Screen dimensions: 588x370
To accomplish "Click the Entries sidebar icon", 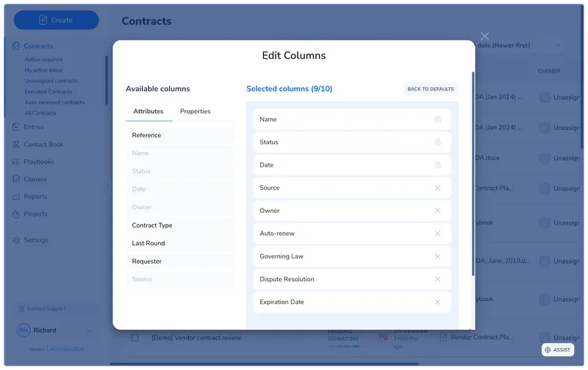I will (x=15, y=126).
